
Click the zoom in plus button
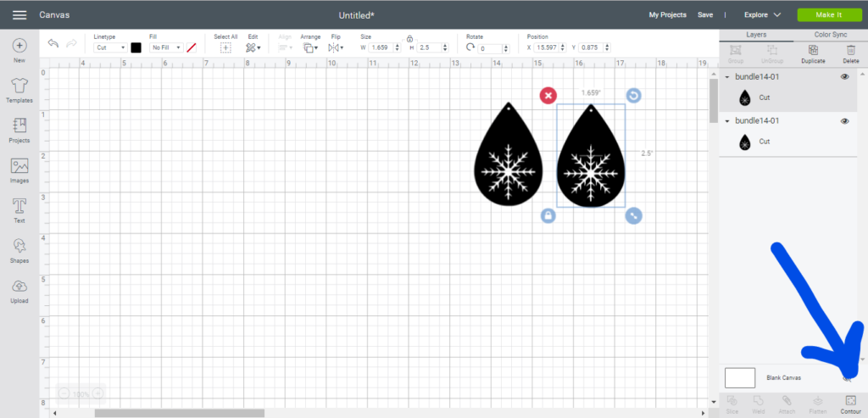[x=97, y=393]
